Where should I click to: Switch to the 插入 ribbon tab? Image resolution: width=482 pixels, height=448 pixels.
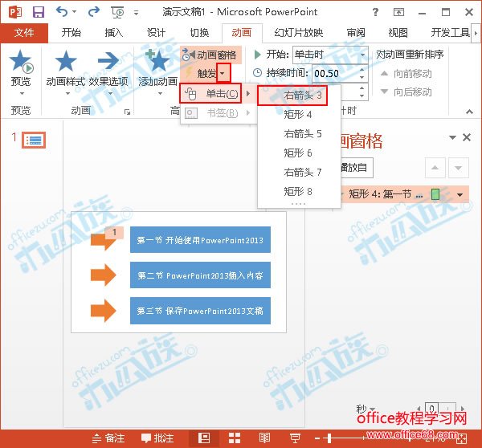tap(114, 33)
